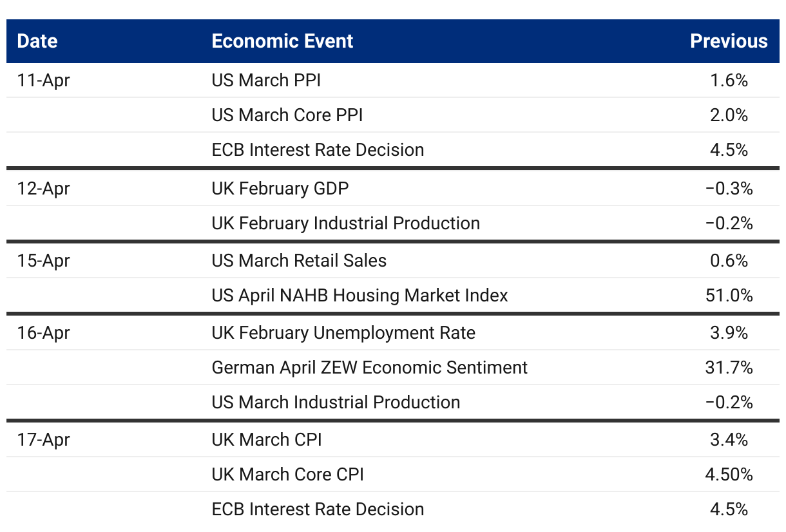Click the Economic Event column header

pos(282,41)
